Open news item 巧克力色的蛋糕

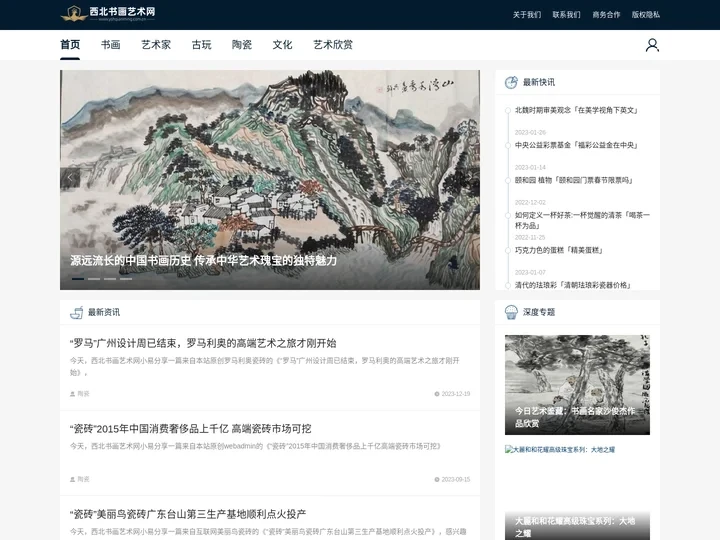(x=559, y=250)
